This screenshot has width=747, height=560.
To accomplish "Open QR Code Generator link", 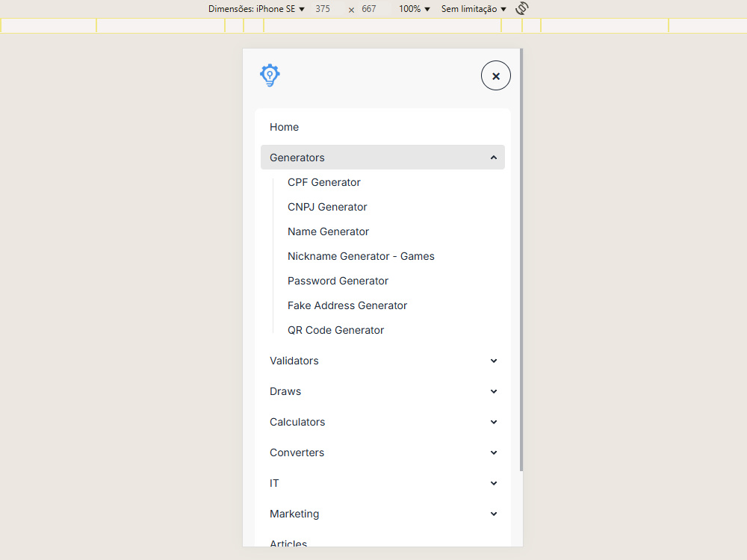I will pyautogui.click(x=336, y=331).
